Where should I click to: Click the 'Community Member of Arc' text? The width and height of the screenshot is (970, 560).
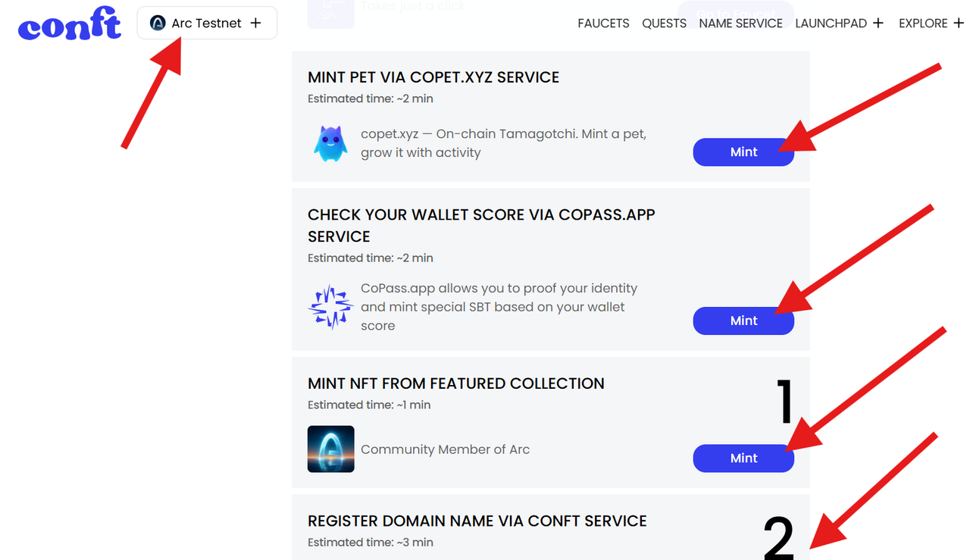tap(446, 449)
